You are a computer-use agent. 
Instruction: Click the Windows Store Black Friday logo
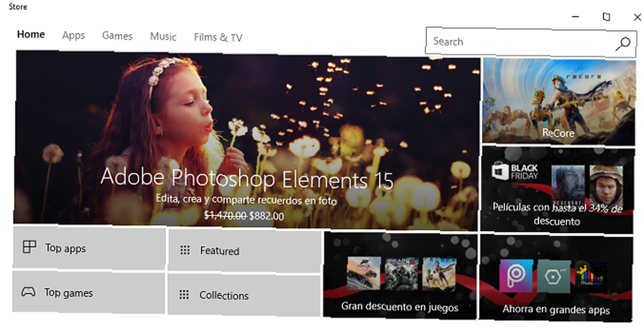click(515, 172)
